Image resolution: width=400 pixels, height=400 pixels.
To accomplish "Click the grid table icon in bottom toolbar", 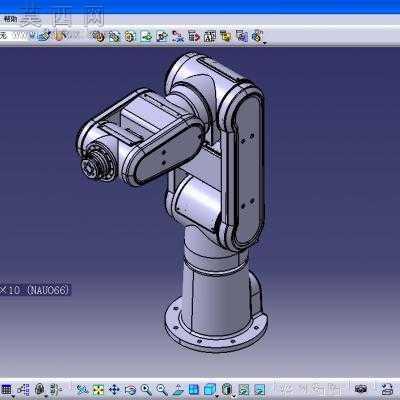I will [6, 389].
